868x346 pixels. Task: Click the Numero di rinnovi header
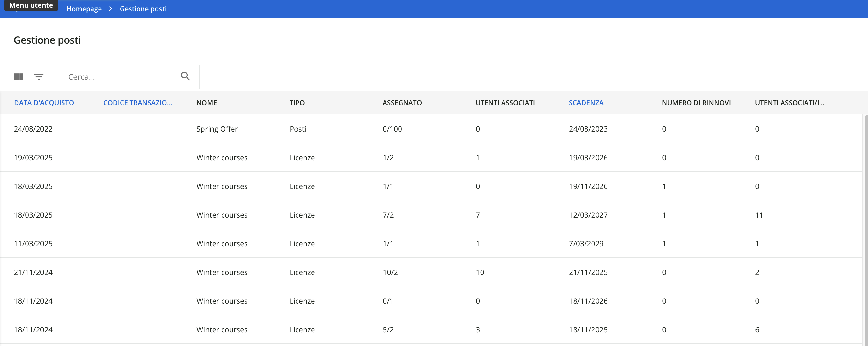pos(696,103)
